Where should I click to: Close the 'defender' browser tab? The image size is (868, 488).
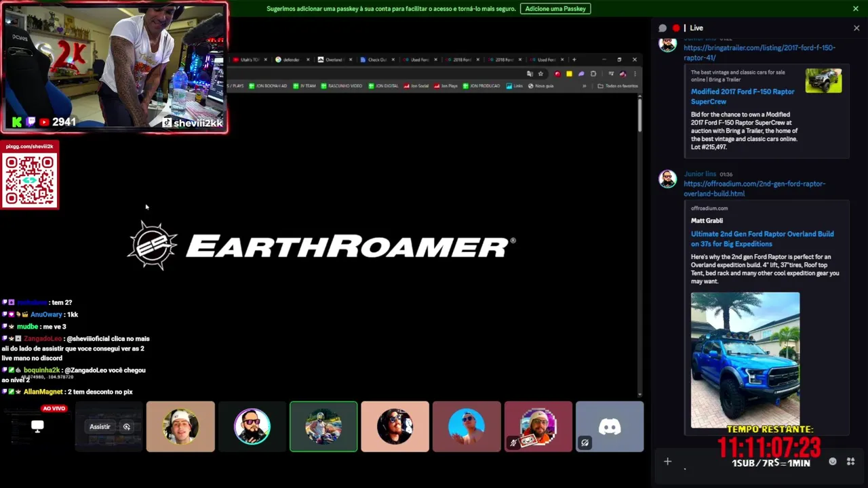point(308,60)
